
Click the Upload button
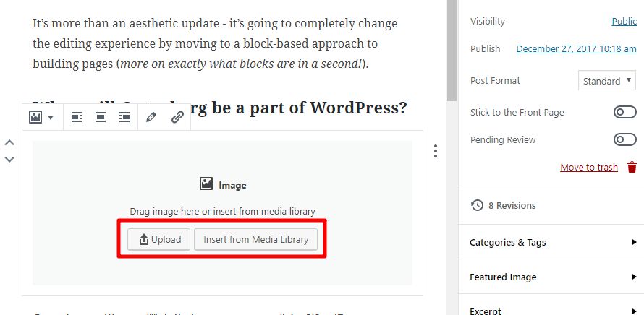tap(159, 240)
